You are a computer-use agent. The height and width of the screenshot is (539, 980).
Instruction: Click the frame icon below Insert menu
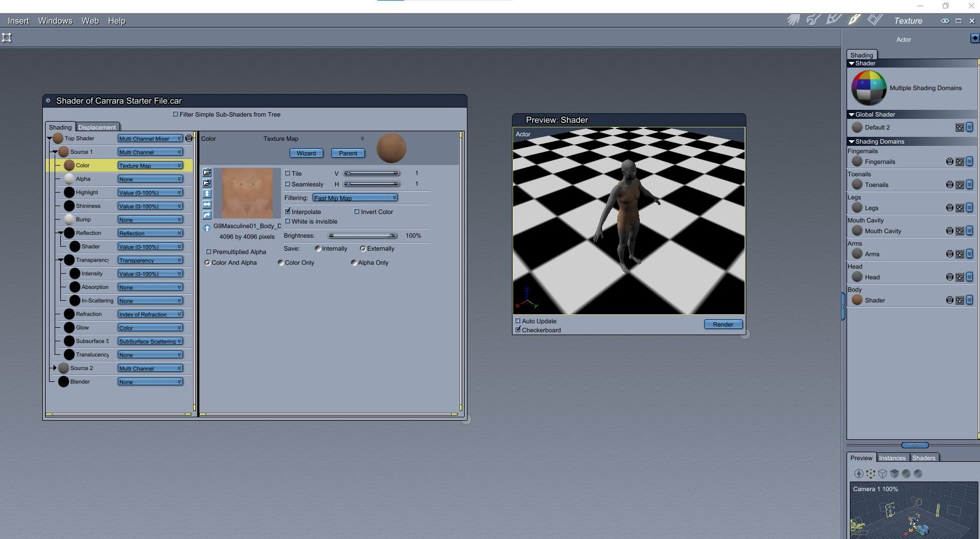(7, 38)
